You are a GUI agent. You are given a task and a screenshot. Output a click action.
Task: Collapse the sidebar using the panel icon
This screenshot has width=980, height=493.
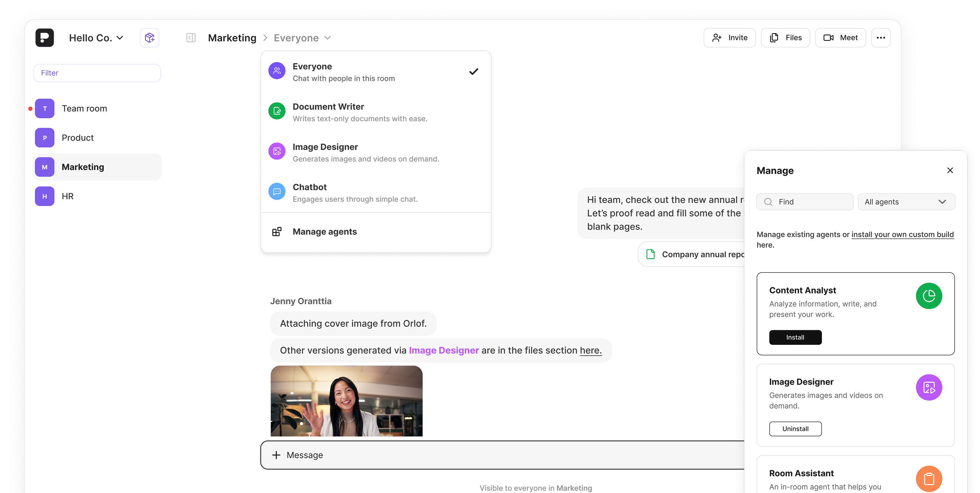[x=191, y=38]
